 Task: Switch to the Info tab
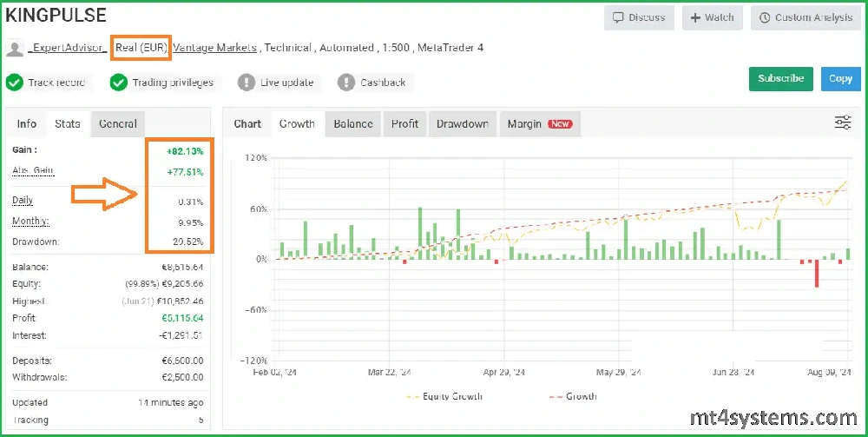pyautogui.click(x=27, y=124)
